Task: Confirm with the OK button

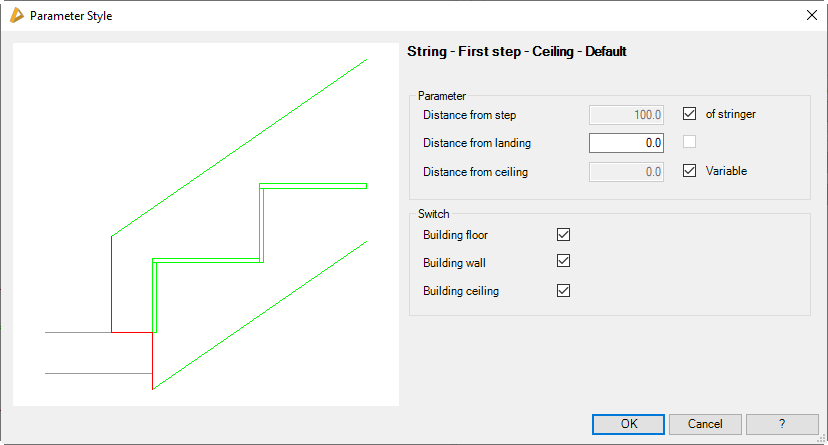Action: [x=628, y=424]
